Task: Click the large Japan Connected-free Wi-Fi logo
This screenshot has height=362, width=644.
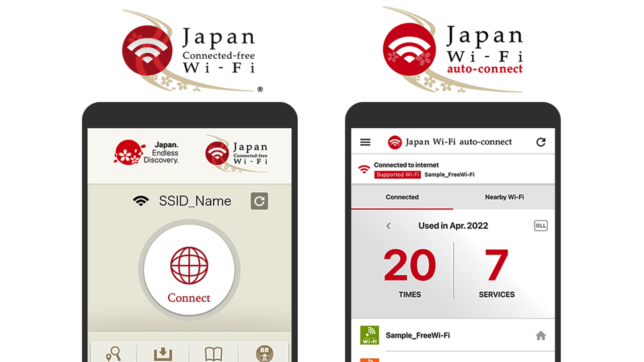Action: pos(192,51)
